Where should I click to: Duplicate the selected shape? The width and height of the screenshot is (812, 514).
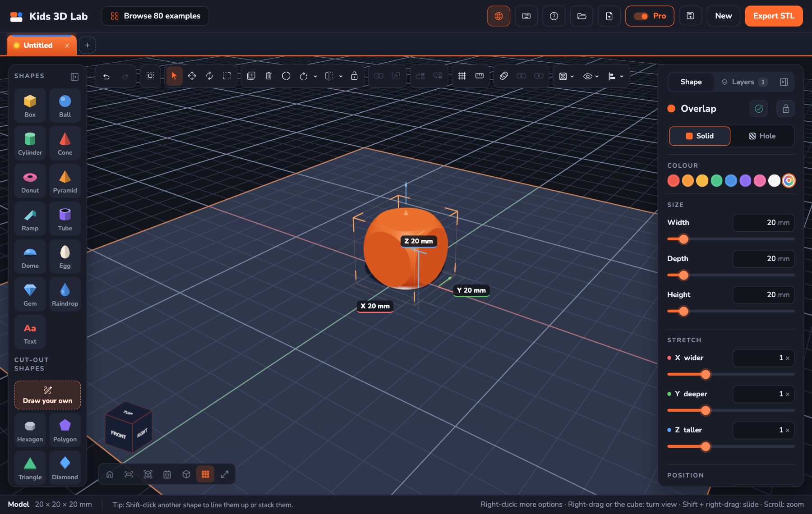251,76
